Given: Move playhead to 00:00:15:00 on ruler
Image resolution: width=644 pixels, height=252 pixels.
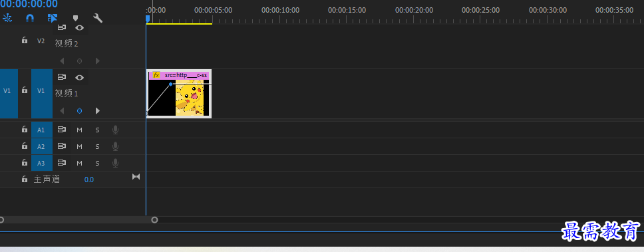Looking at the screenshot, I should click(x=347, y=10).
